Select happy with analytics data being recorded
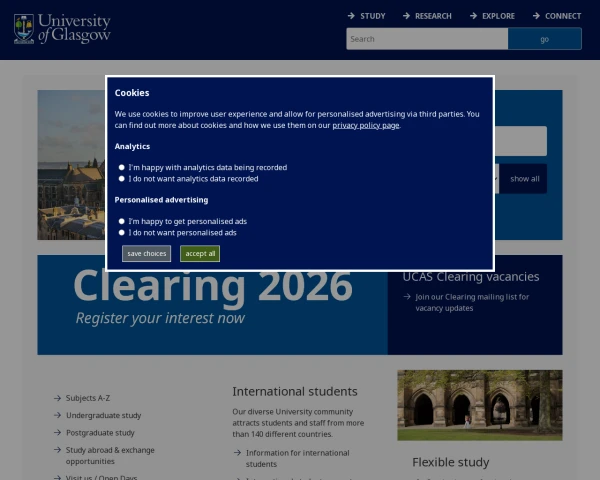 coord(122,167)
